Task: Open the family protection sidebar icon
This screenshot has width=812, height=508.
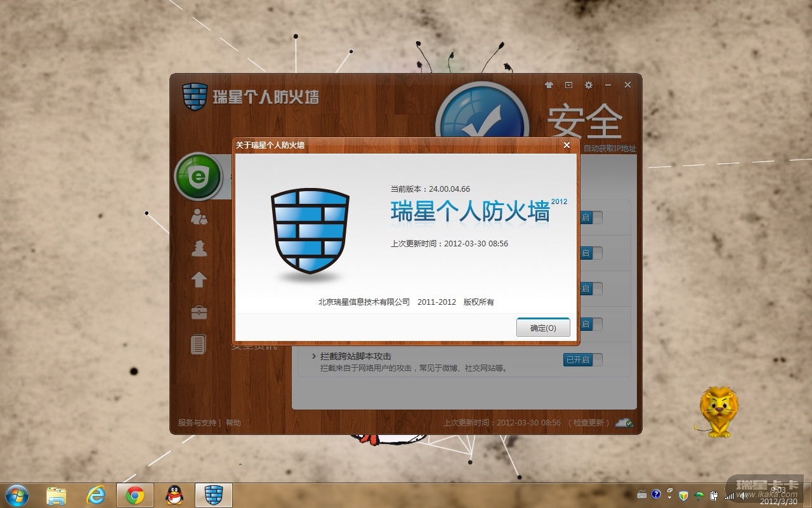Action: pos(199,217)
